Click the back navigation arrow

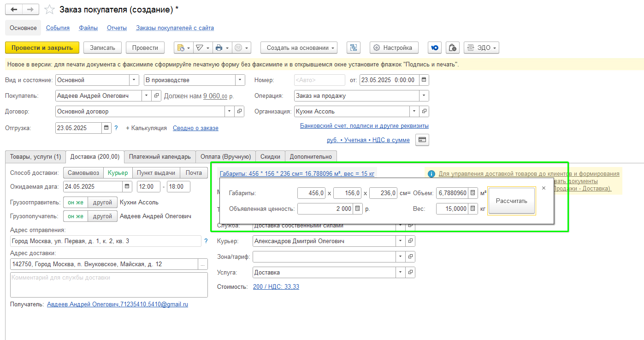point(14,10)
